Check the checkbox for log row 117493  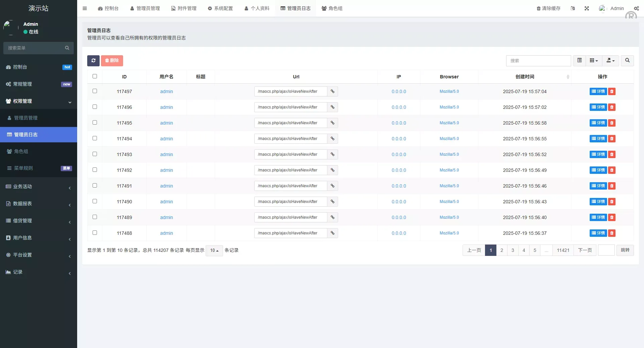(95, 154)
